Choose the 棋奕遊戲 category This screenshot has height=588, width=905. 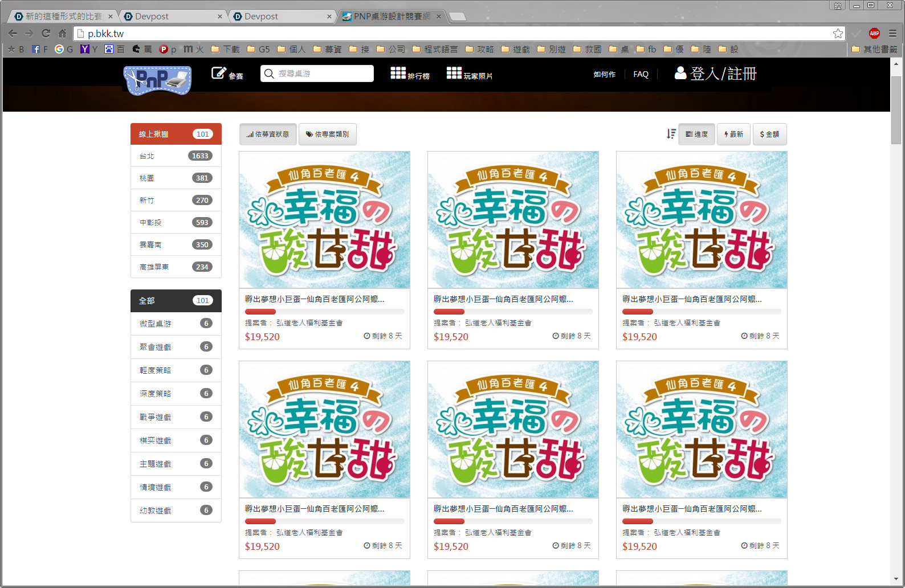pyautogui.click(x=176, y=440)
